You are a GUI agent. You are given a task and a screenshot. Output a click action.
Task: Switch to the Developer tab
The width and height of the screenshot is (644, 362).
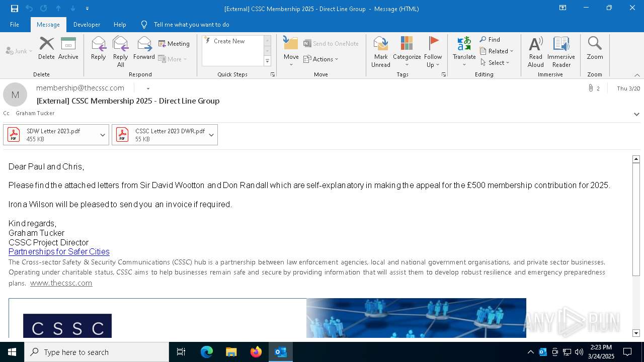[87, 24]
